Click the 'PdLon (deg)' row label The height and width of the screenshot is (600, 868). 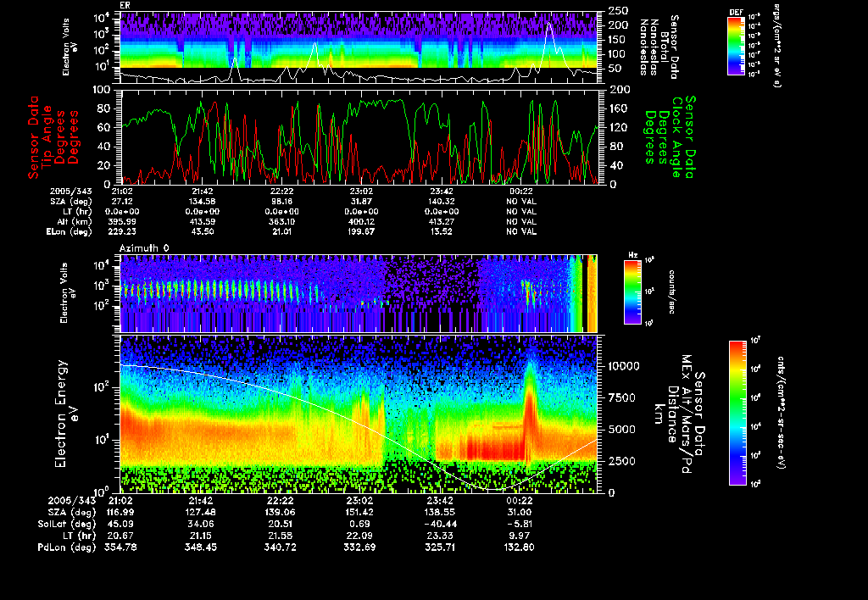tap(67, 547)
